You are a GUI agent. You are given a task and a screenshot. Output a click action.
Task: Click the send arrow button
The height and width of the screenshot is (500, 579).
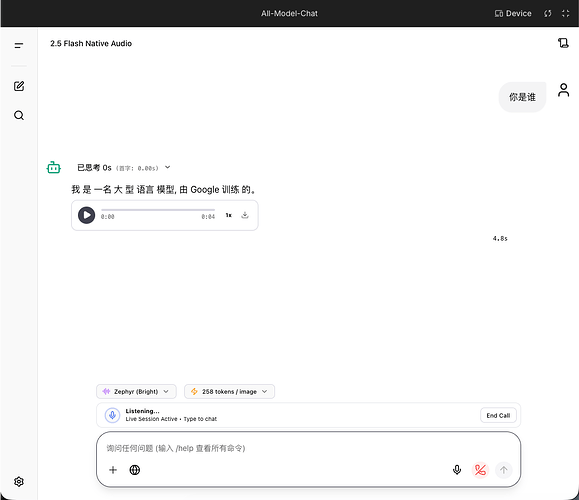tap(504, 470)
